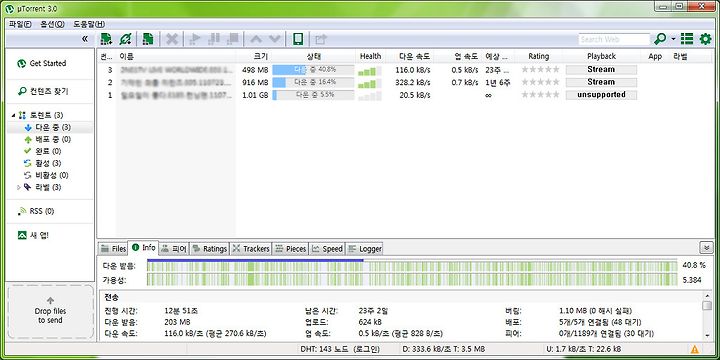Switch to the 피어 tab
The image size is (720, 360).
click(174, 248)
